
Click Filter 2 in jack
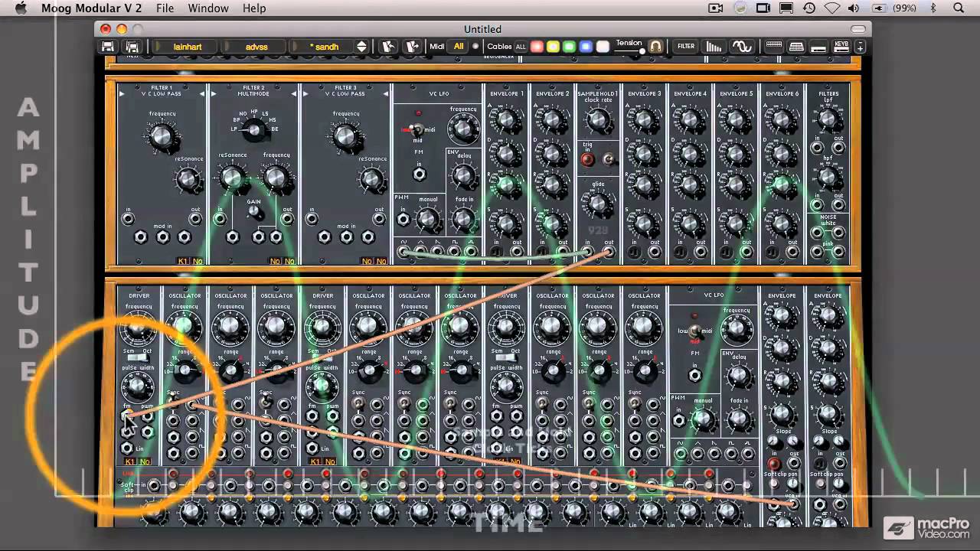(x=220, y=220)
